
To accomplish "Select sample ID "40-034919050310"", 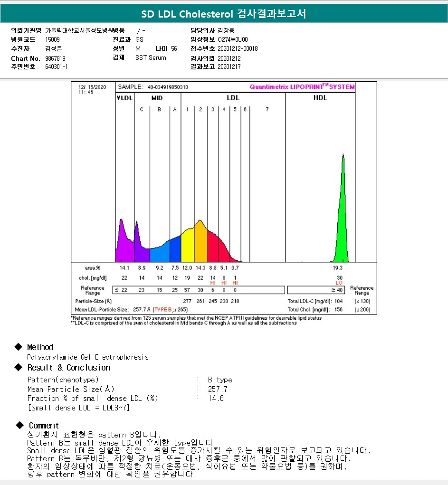I will [x=168, y=87].
